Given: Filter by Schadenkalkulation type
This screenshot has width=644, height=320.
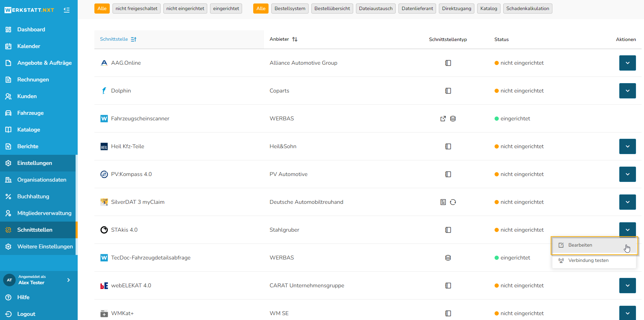Looking at the screenshot, I should click(528, 9).
